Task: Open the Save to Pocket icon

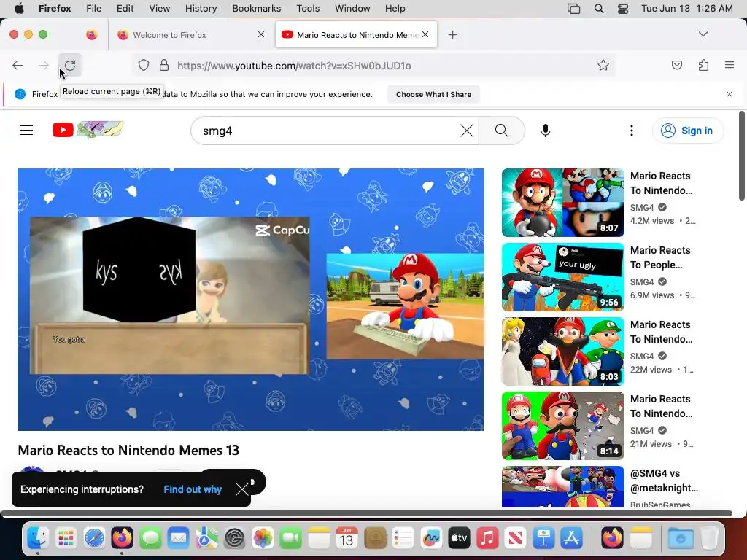Action: pyautogui.click(x=676, y=65)
